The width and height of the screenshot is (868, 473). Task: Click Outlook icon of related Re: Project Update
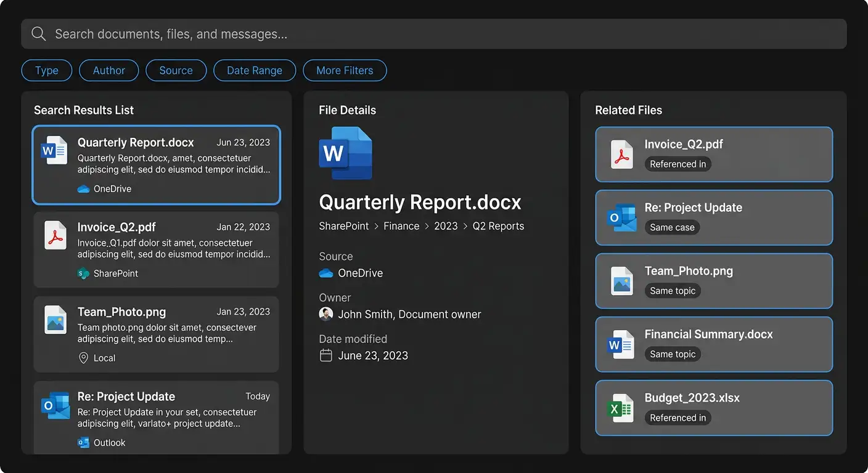621,218
